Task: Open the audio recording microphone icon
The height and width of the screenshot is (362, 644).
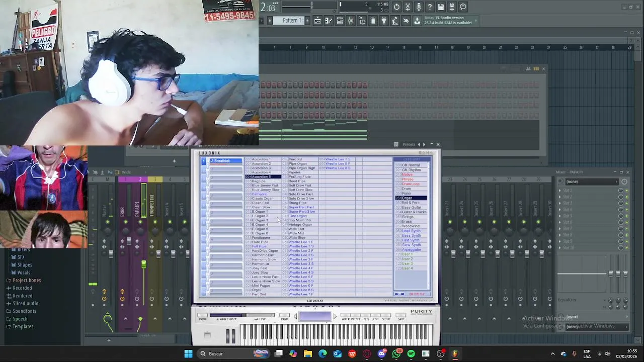Action: point(419,7)
